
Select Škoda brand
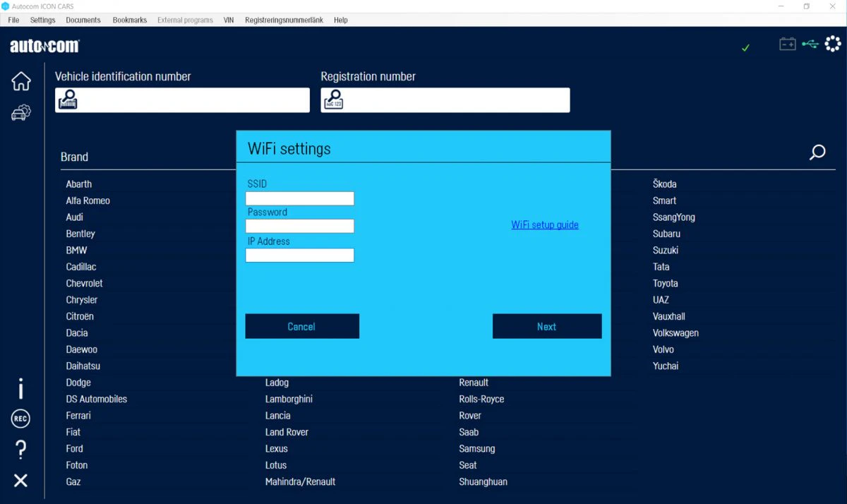[665, 184]
